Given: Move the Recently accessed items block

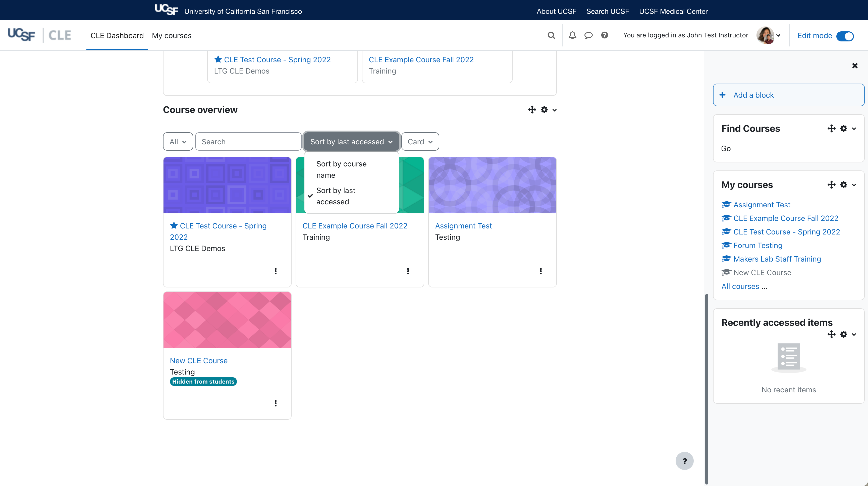Looking at the screenshot, I should pyautogui.click(x=831, y=334).
